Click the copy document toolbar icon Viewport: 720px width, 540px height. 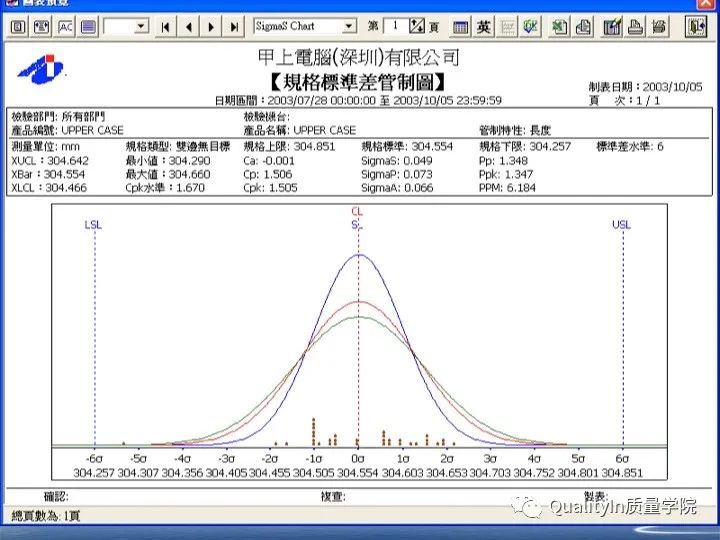(584, 27)
